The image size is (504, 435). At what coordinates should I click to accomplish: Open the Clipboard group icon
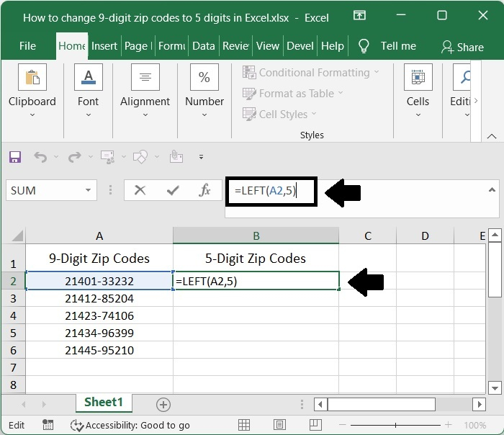click(x=32, y=78)
